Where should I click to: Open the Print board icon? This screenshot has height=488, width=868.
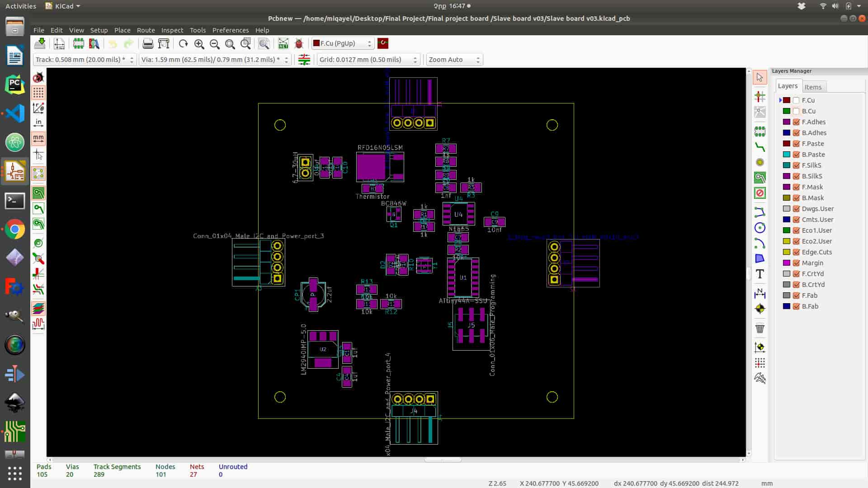(148, 43)
